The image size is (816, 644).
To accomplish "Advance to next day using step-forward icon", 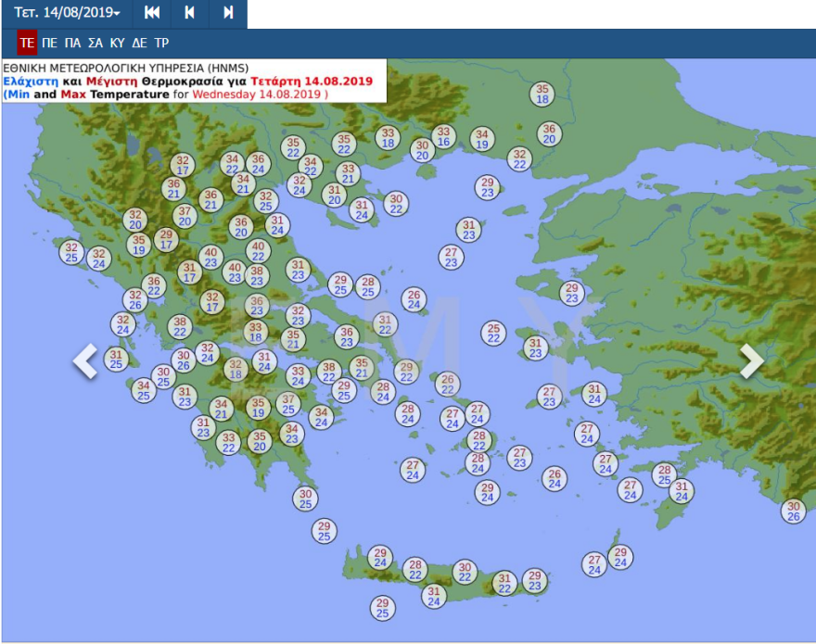I will pos(228,13).
